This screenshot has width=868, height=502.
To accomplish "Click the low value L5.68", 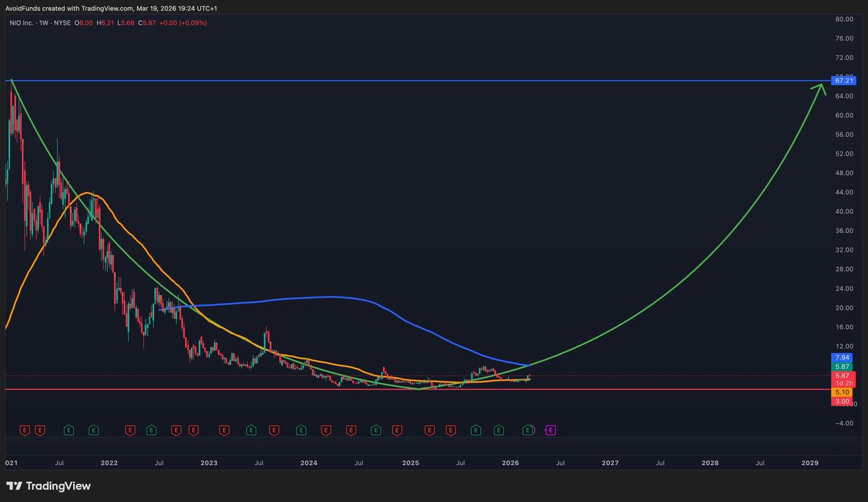I will point(126,23).
